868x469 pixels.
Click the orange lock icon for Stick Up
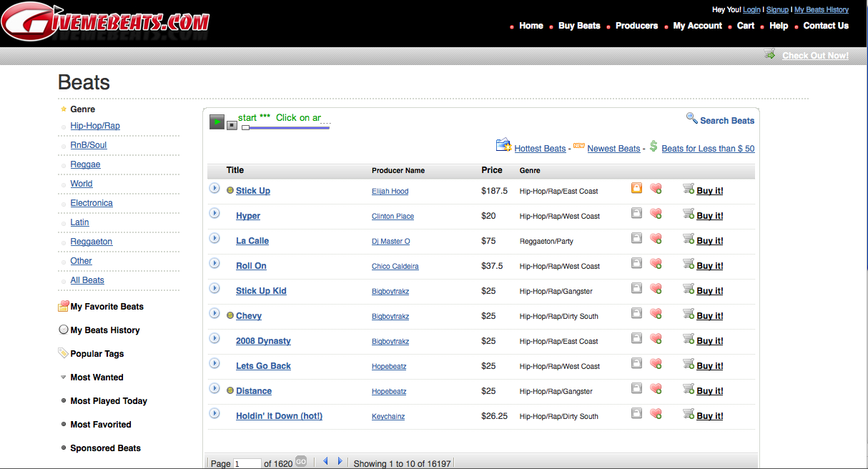(x=636, y=188)
